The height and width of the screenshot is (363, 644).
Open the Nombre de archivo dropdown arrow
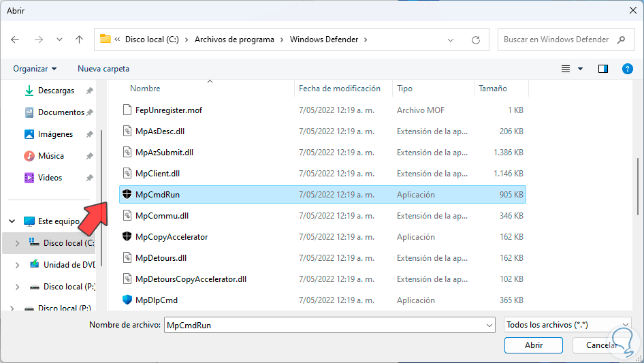[x=489, y=325]
